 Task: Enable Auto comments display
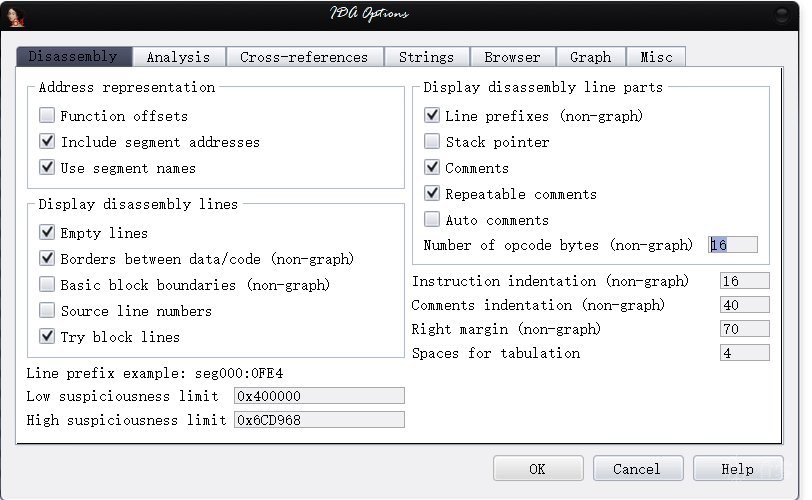pyautogui.click(x=432, y=220)
